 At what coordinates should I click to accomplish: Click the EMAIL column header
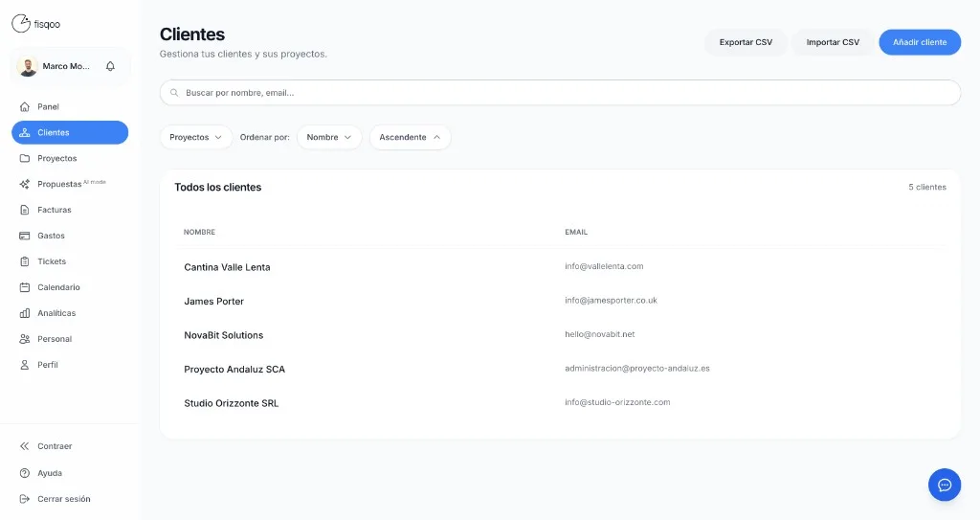tap(575, 232)
